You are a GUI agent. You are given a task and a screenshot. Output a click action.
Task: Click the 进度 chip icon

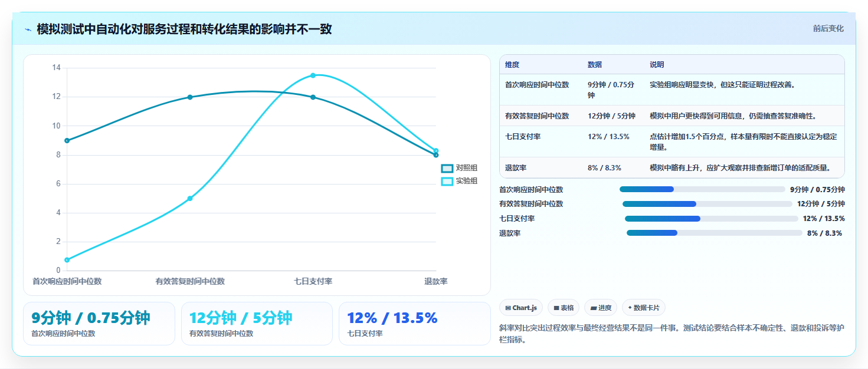click(x=593, y=308)
